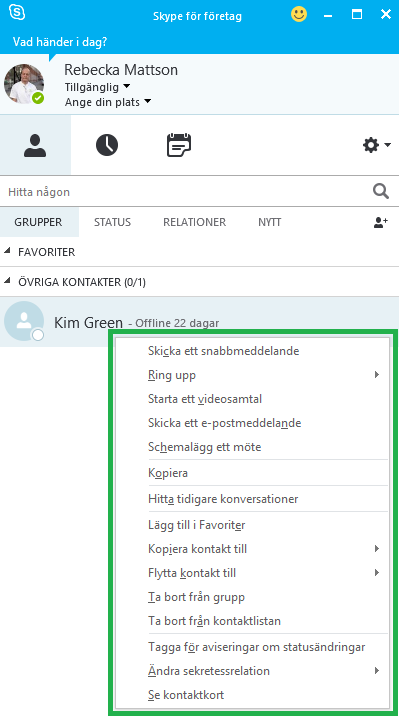
Task: Select Lägg till i Favoriter
Action: click(x=252, y=525)
